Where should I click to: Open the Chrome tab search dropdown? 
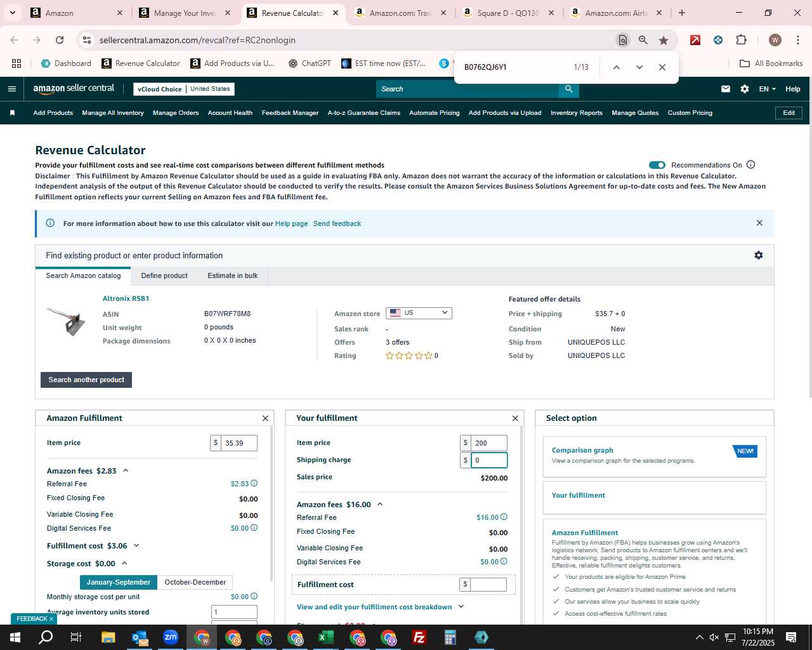point(12,13)
